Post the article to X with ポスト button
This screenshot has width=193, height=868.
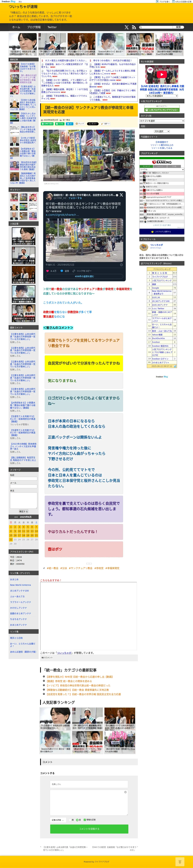(92, 124)
